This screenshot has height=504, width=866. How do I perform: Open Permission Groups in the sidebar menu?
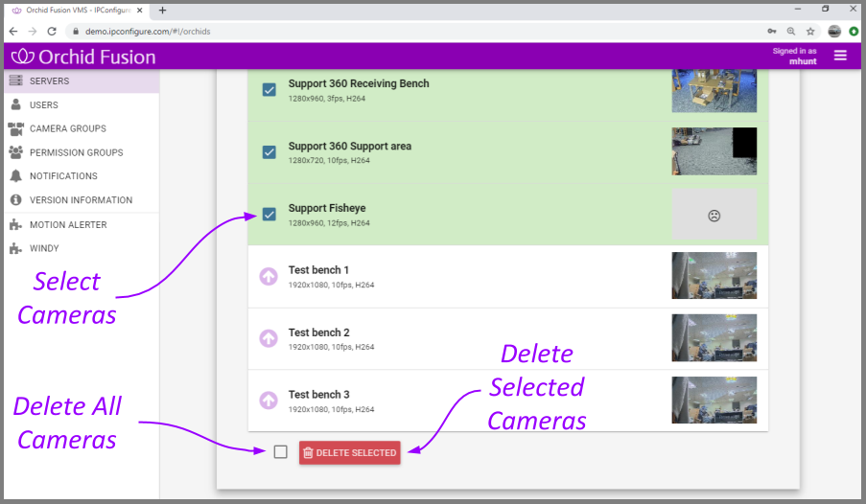click(82, 152)
